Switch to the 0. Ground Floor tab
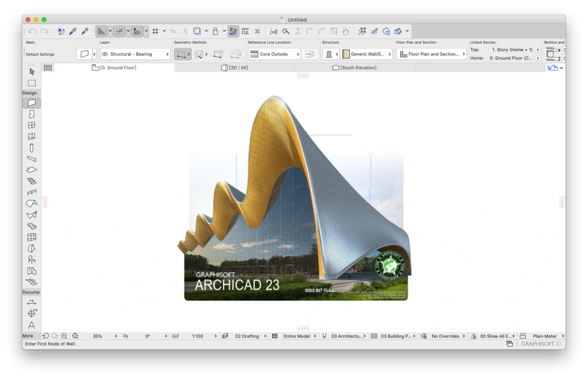This screenshot has width=588, height=379. [x=114, y=68]
